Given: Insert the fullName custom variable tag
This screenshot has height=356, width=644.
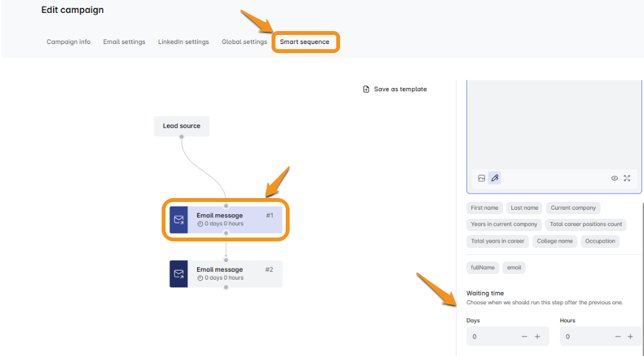Looking at the screenshot, I should click(x=482, y=267).
